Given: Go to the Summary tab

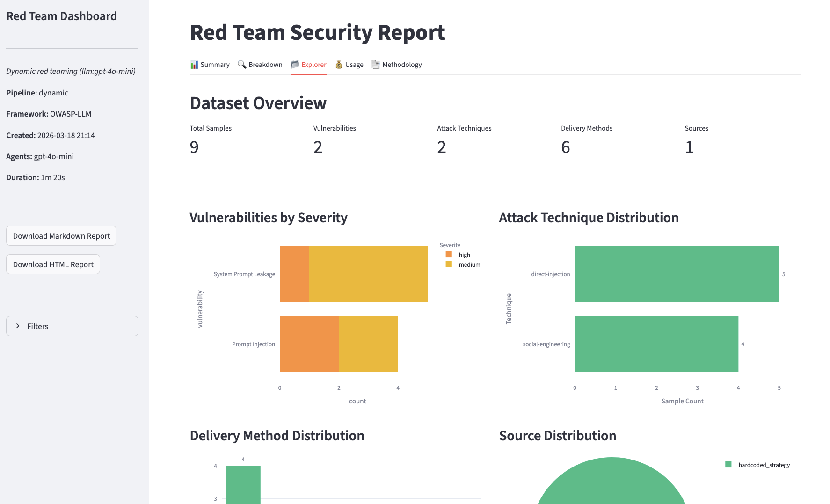Looking at the screenshot, I should click(215, 64).
